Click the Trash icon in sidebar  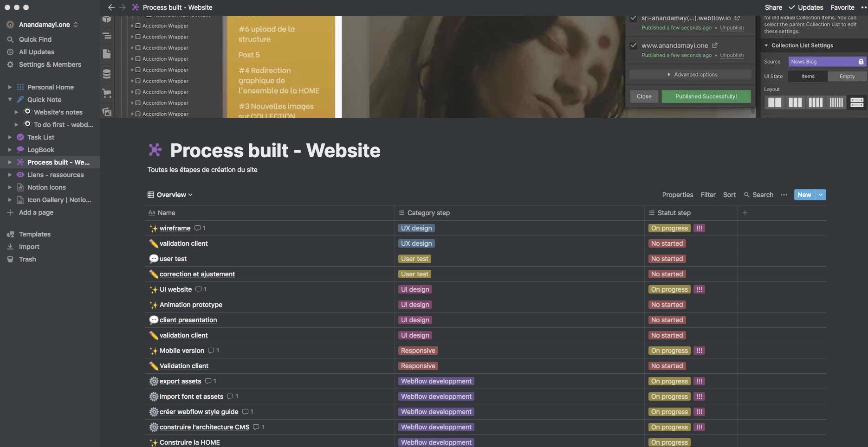click(x=10, y=259)
